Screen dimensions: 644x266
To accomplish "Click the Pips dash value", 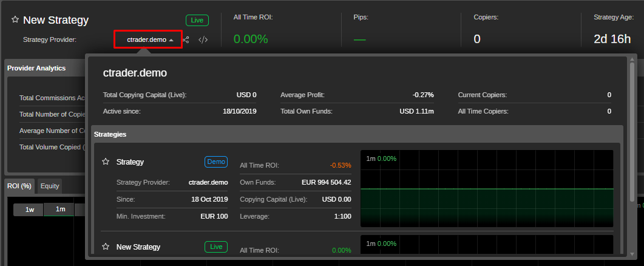I will tap(359, 39).
